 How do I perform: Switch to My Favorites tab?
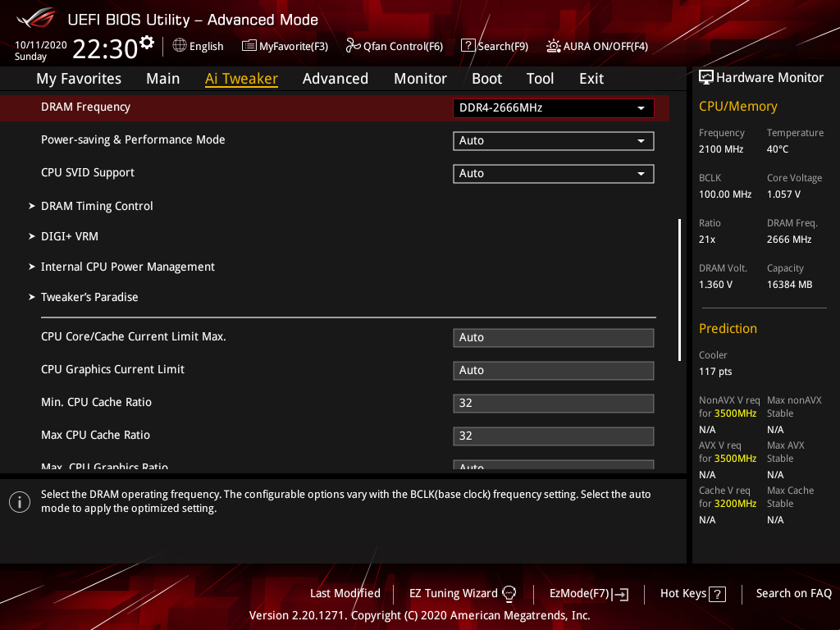coord(79,79)
